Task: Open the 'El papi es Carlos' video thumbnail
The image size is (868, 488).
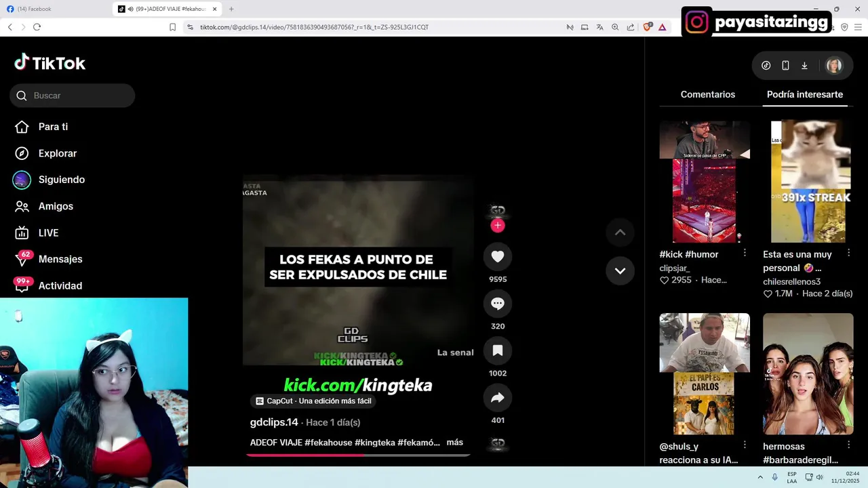Action: (705, 373)
